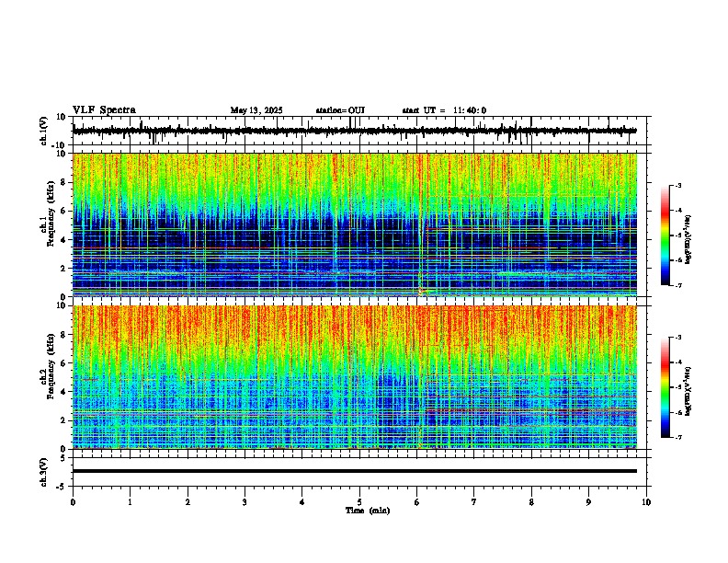
Task: Click time axis tick label "6"
Action: click(417, 502)
